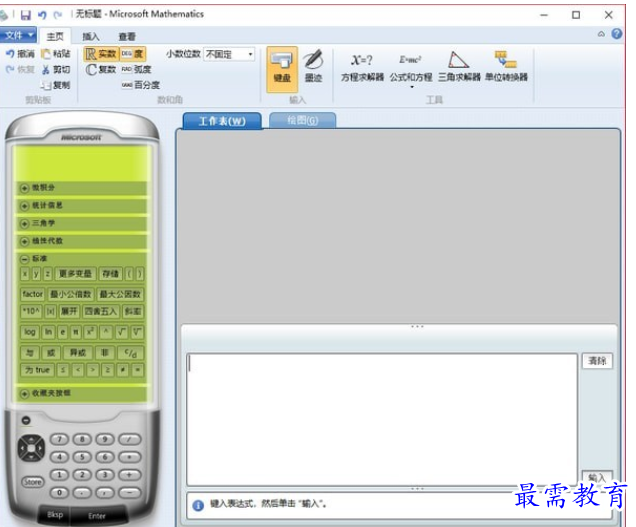The image size is (636, 527).
Task: Toggle the 墨迹 ink input button
Action: coord(314,67)
